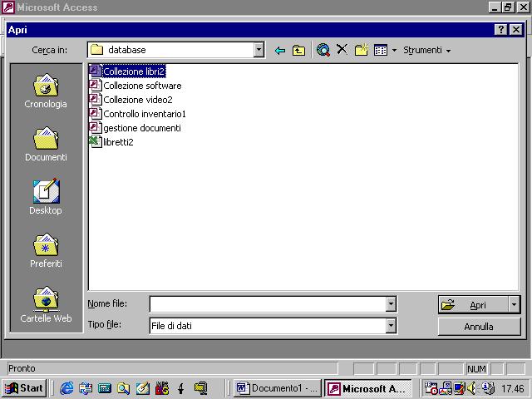Click the Annulla button
Screen dimensions: 532x399
pos(479,327)
